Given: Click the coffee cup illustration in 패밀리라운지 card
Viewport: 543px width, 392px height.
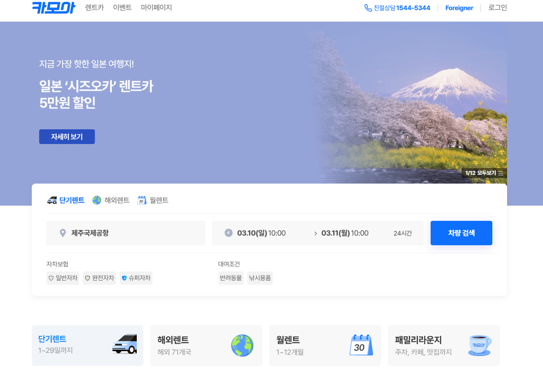Looking at the screenshot, I should pyautogui.click(x=480, y=345).
